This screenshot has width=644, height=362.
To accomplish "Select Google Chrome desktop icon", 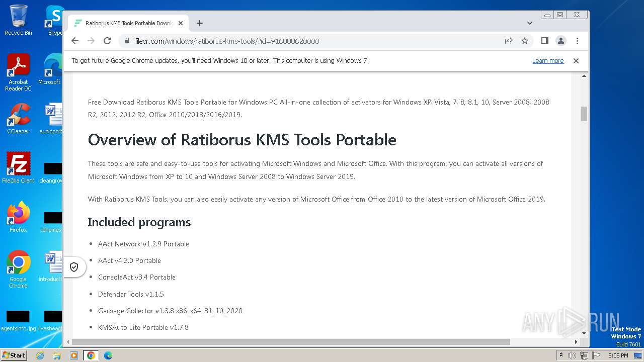I will click(18, 269).
